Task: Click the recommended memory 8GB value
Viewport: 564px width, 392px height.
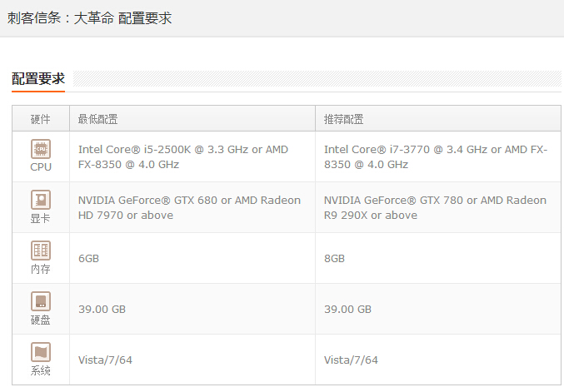Action: pos(334,258)
